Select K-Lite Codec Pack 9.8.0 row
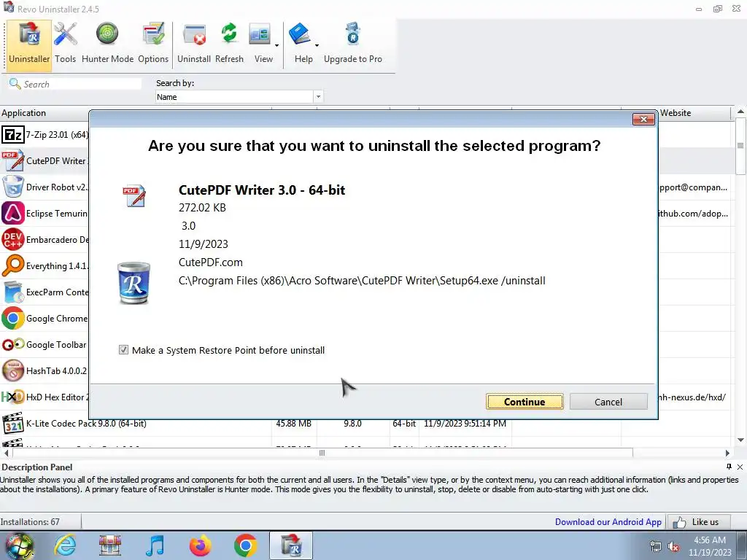747x560 pixels. click(365, 424)
